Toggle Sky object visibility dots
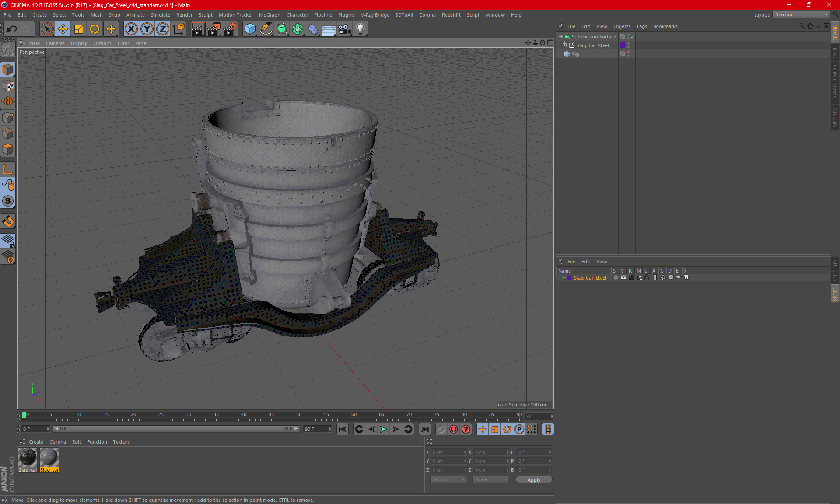This screenshot has width=840, height=504. [628, 54]
